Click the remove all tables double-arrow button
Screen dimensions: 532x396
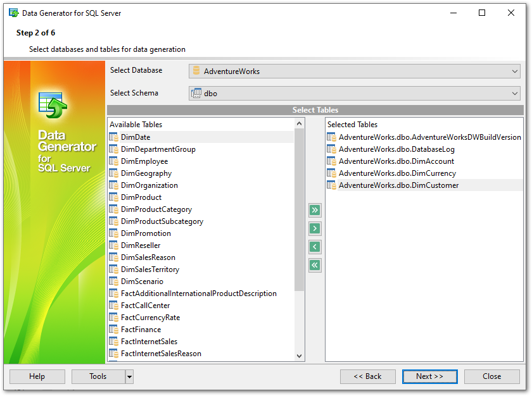[x=315, y=265]
